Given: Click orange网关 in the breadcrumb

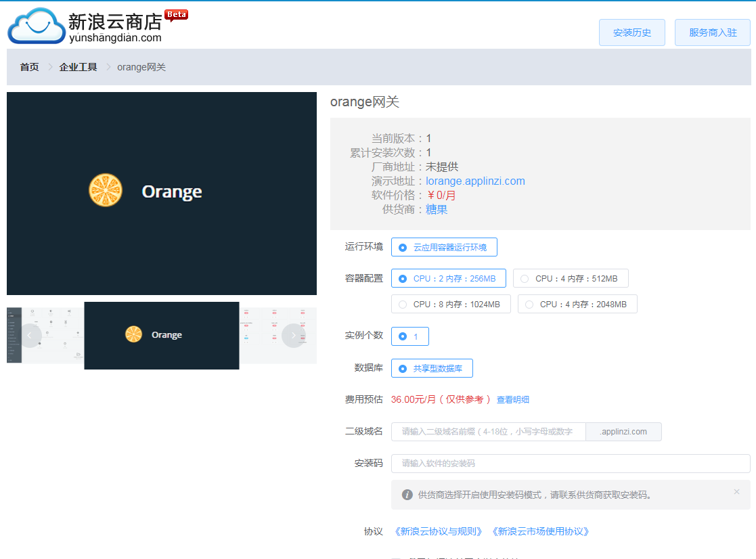Looking at the screenshot, I should click(x=141, y=67).
